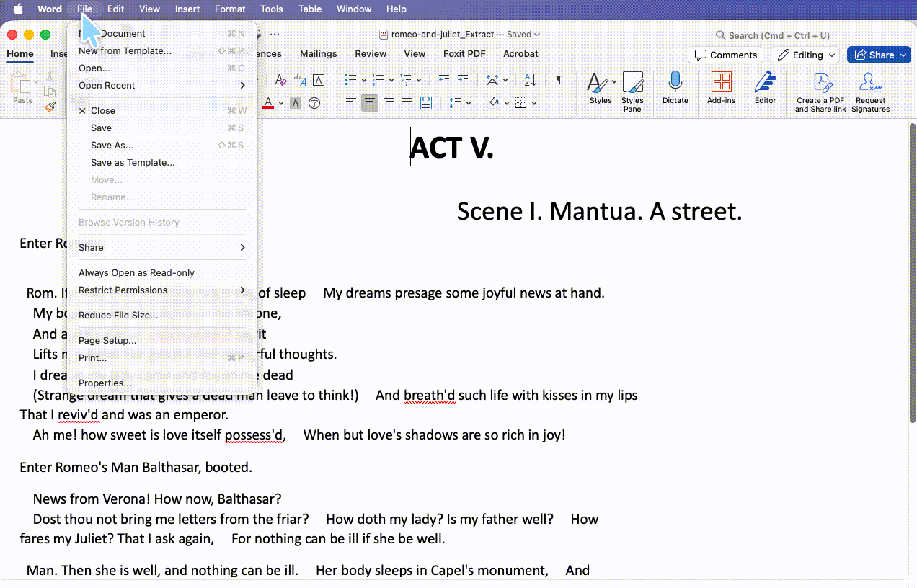Image resolution: width=917 pixels, height=588 pixels.
Task: Click the Shading paint bucket icon
Action: coord(494,103)
